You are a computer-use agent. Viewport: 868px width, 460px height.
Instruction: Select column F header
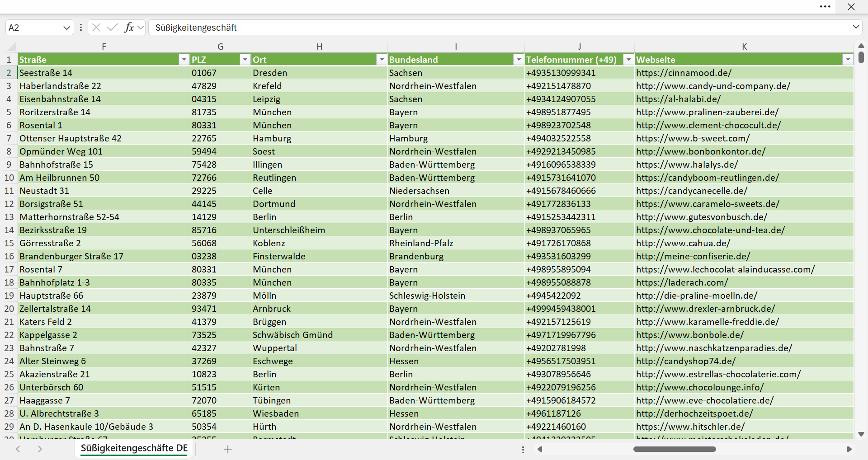104,47
